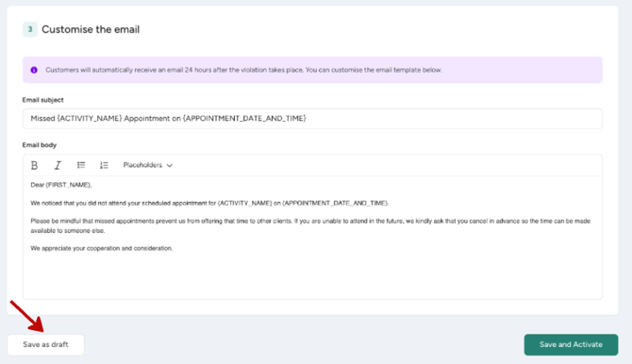This screenshot has width=632, height=364.
Task: Toggle italic formatting in email body
Action: click(x=58, y=165)
